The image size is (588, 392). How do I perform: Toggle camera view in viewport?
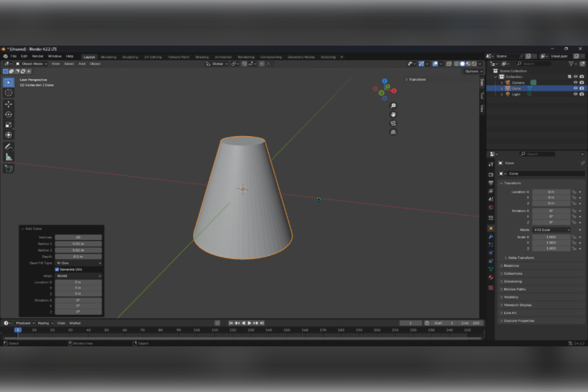pos(393,123)
